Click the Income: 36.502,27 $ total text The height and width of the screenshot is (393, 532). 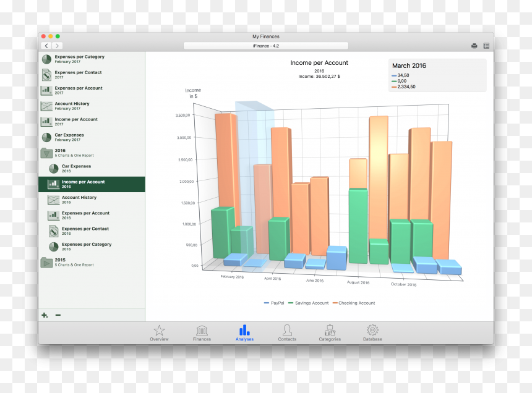[319, 77]
